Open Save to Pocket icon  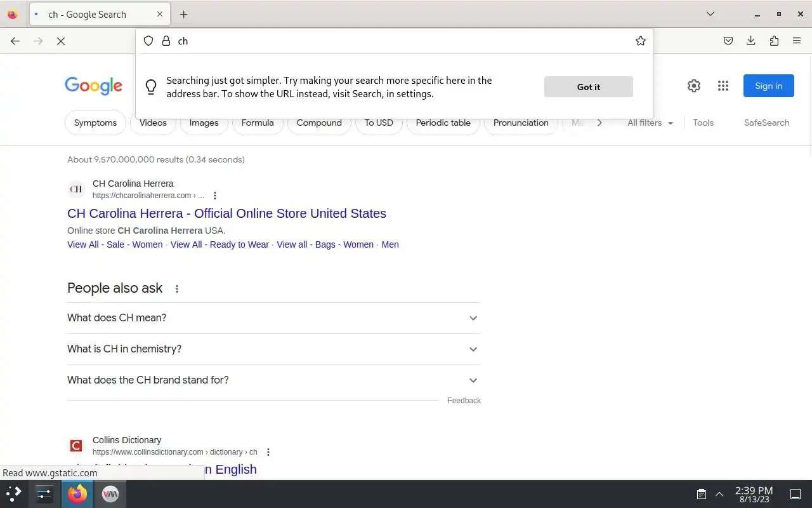click(x=728, y=41)
